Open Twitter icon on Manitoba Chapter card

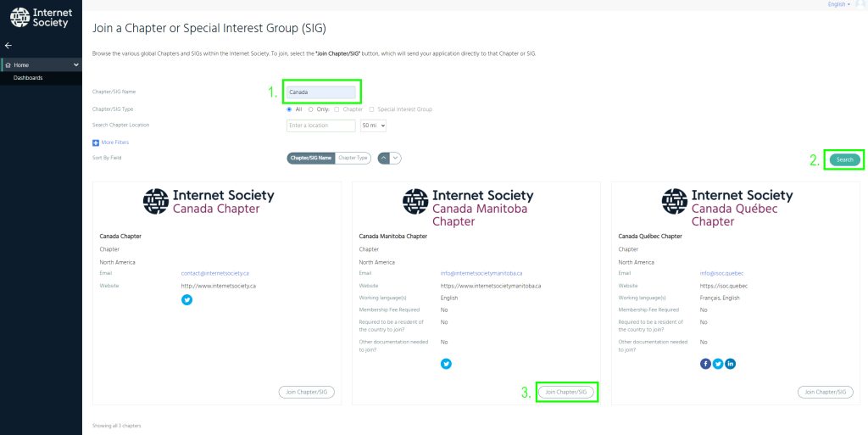pos(446,364)
